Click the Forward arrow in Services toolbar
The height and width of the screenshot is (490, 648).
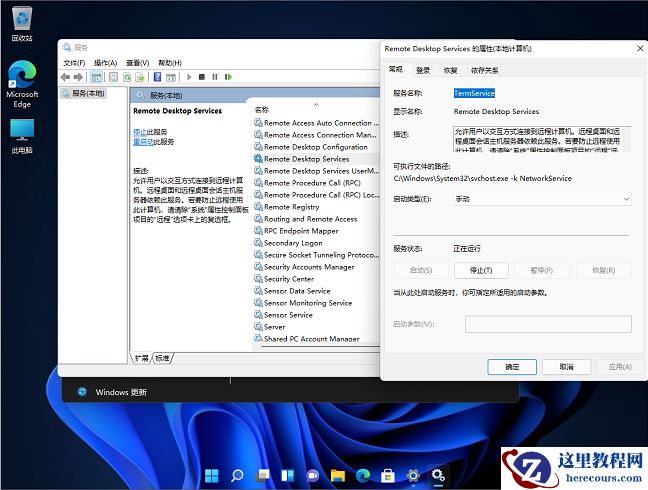coord(78,77)
